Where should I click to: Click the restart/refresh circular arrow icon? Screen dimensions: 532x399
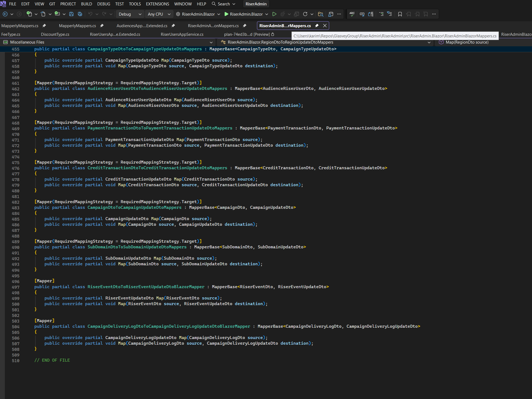(305, 14)
